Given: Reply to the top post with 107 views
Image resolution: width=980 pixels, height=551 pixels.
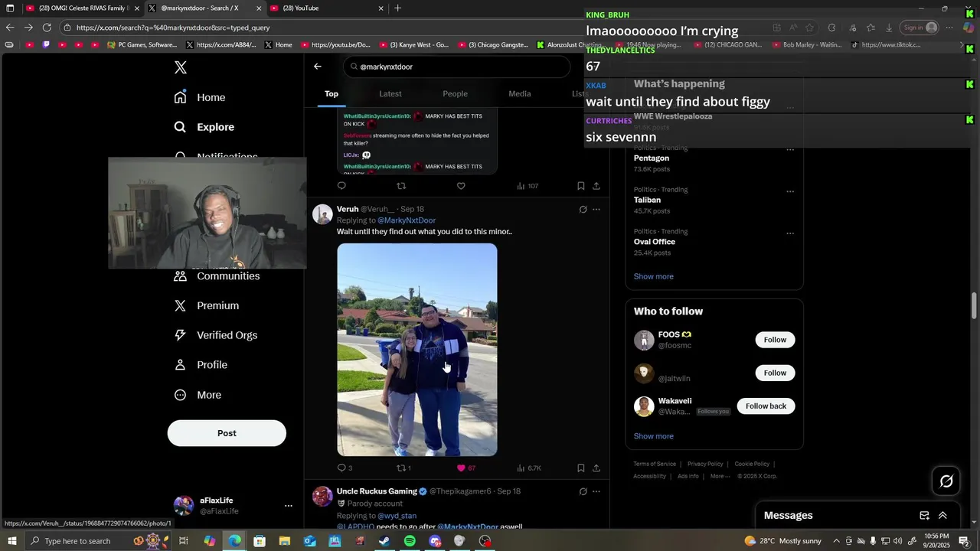Looking at the screenshot, I should pos(341,186).
